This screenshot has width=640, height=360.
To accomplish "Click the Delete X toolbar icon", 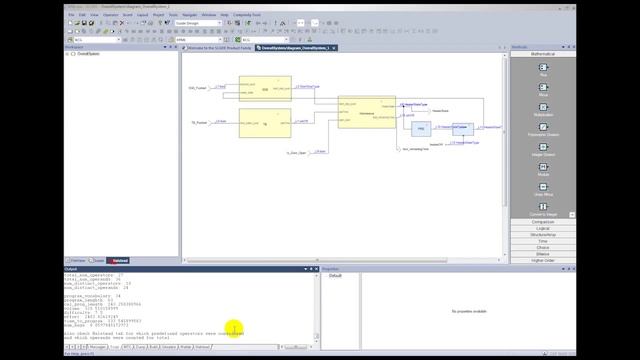I will click(x=122, y=23).
